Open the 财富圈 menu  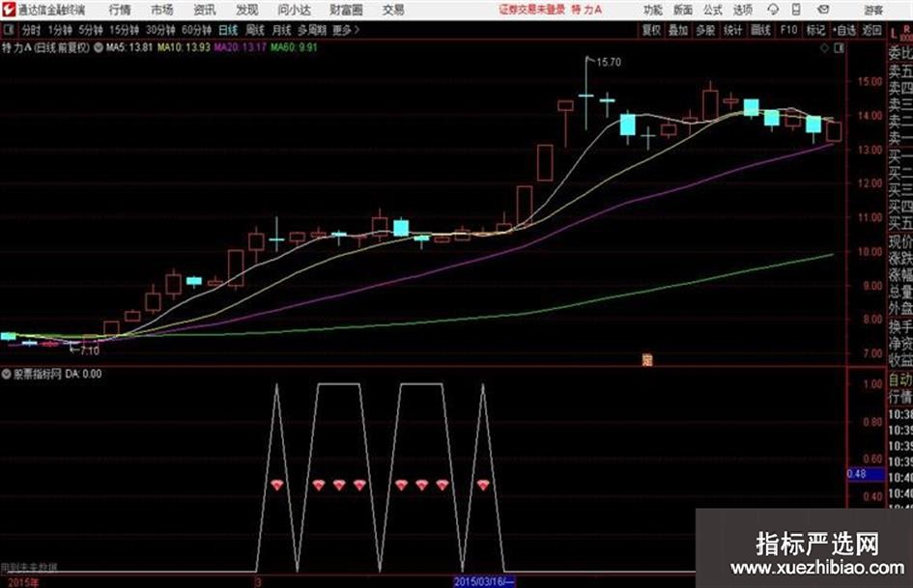(x=346, y=10)
